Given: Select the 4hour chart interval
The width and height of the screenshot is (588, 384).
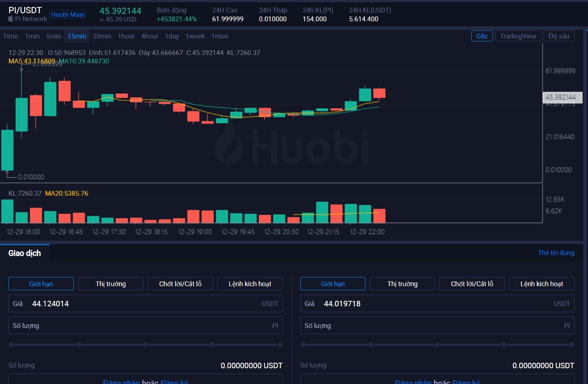Looking at the screenshot, I should (150, 36).
